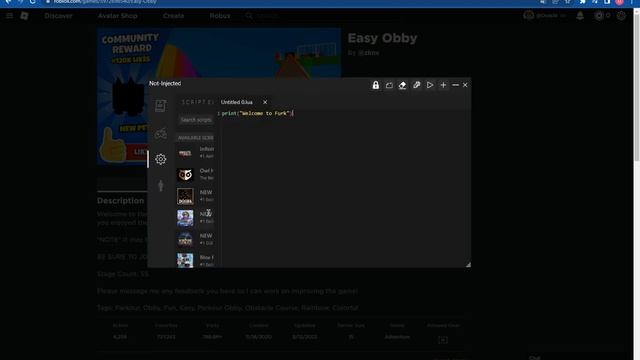Open Roblox notifications bell
This screenshot has width=640, height=360.
pyautogui.click(x=580, y=16)
